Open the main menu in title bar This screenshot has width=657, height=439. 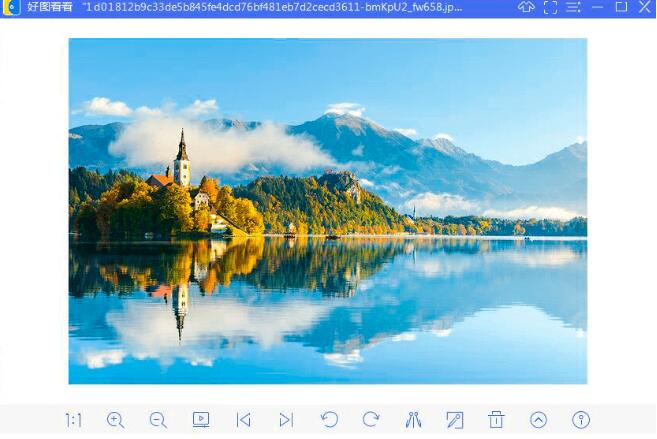click(x=573, y=7)
